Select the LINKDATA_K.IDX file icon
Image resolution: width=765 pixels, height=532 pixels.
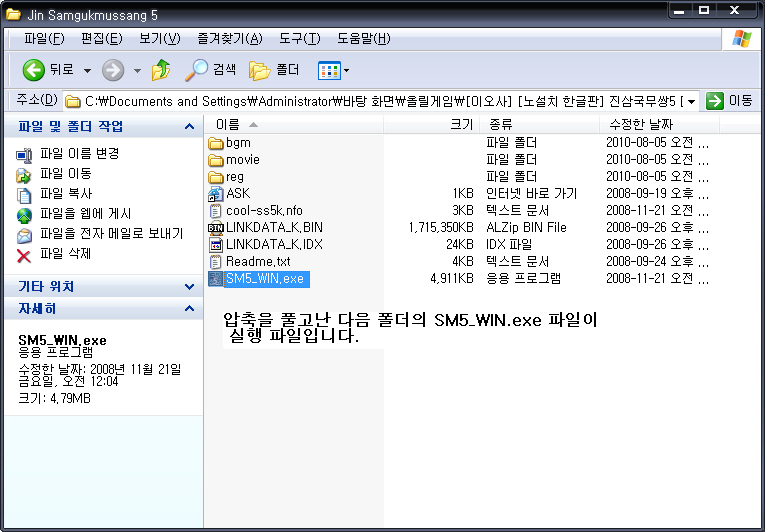216,245
